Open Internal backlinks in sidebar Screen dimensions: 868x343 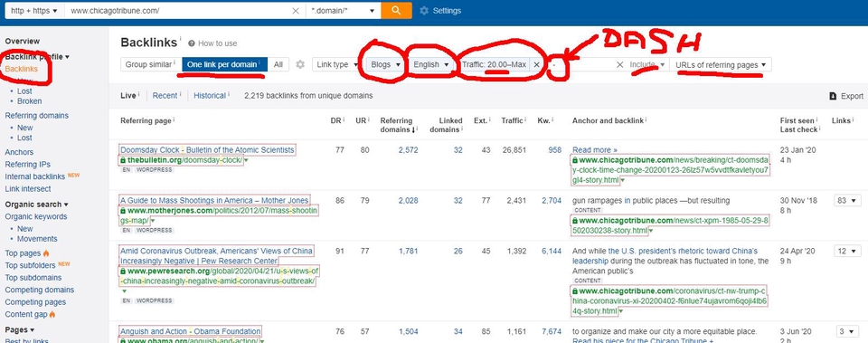point(35,176)
